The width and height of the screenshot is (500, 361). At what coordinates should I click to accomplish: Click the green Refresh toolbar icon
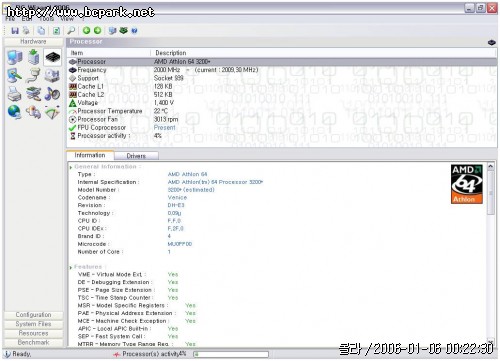57,31
